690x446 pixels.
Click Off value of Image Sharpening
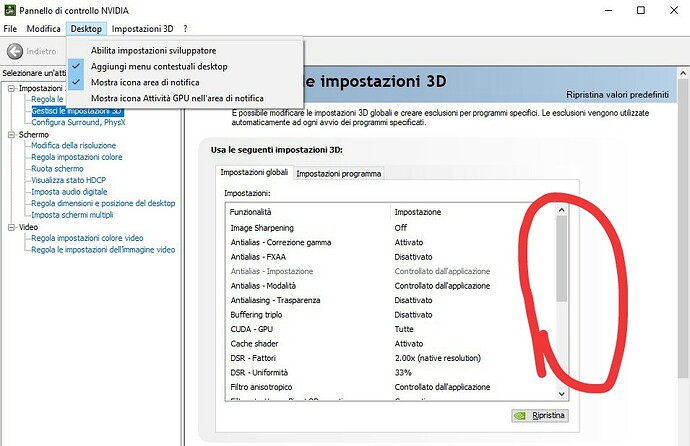pyautogui.click(x=400, y=228)
